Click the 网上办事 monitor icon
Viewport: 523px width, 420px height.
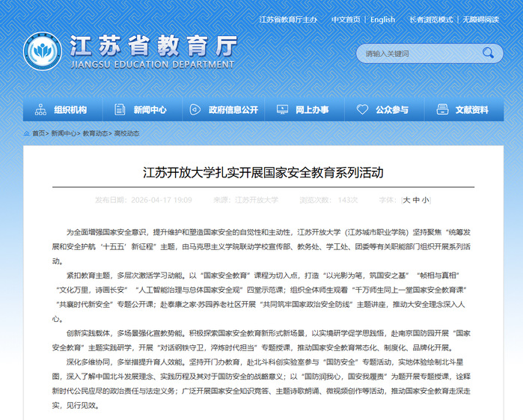coord(282,109)
